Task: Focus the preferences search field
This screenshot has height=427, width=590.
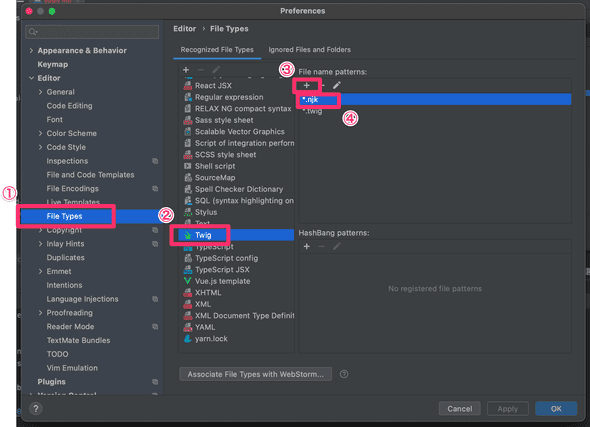Action: point(92,32)
